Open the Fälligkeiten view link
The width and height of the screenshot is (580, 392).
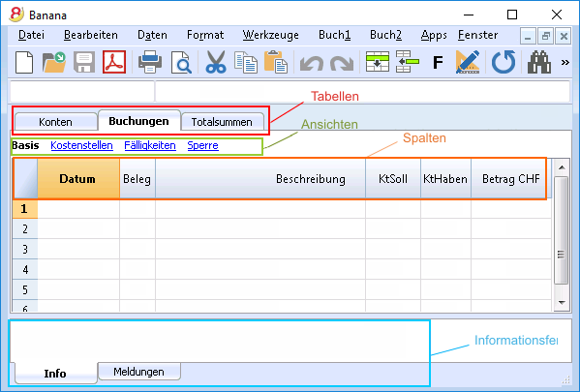pos(150,145)
